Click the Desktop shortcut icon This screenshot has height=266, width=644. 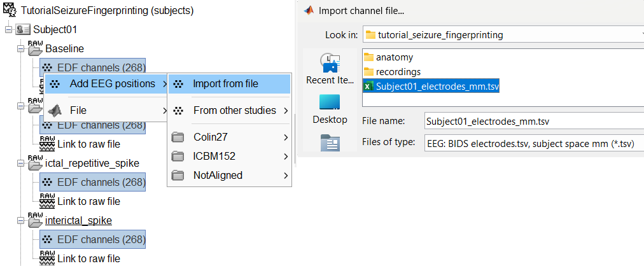click(330, 102)
